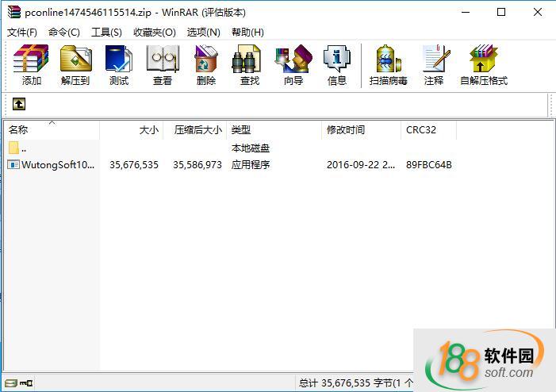Sort by the Name (名称) column header
The height and width of the screenshot is (392, 556).
(x=19, y=130)
